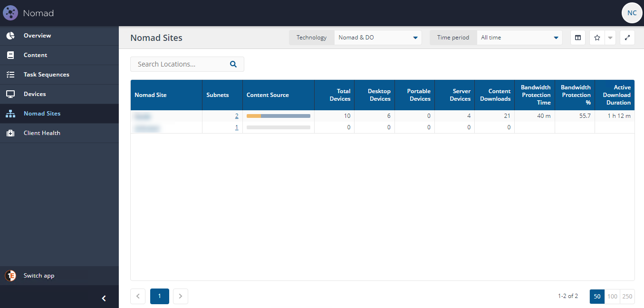Click the Overview pie chart icon
This screenshot has height=308, width=644.
pos(10,36)
